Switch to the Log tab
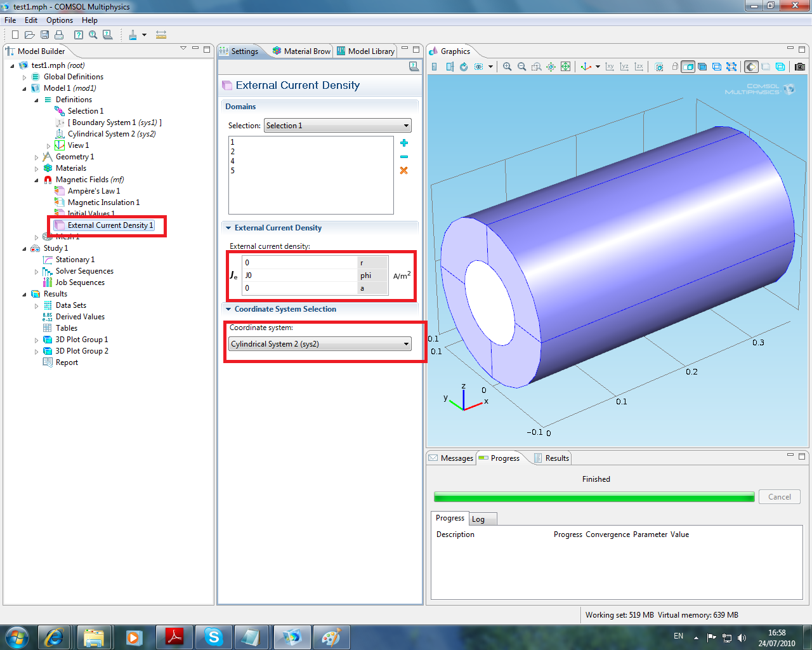Image resolution: width=812 pixels, height=650 pixels. tap(482, 519)
